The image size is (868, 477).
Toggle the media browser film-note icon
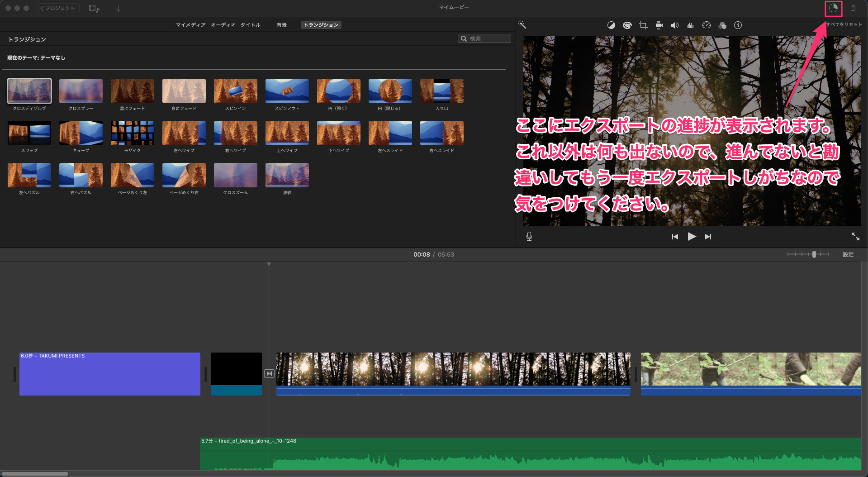(x=94, y=9)
